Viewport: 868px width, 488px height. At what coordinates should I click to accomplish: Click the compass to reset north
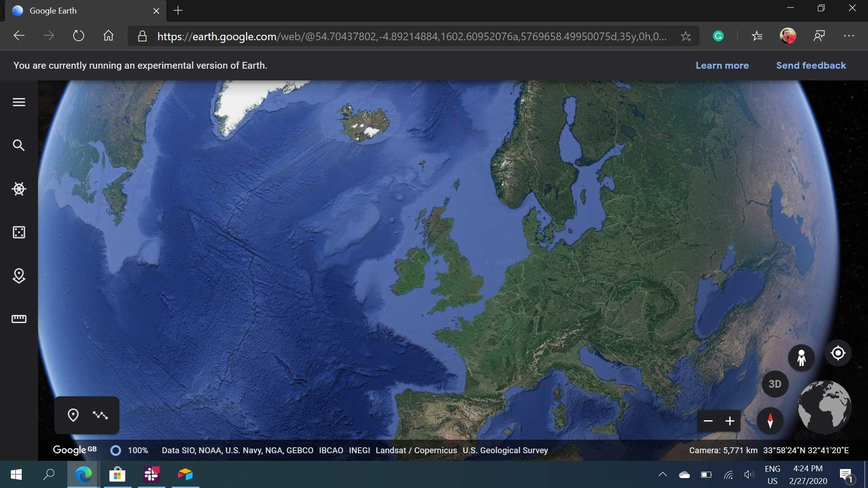[x=770, y=421]
